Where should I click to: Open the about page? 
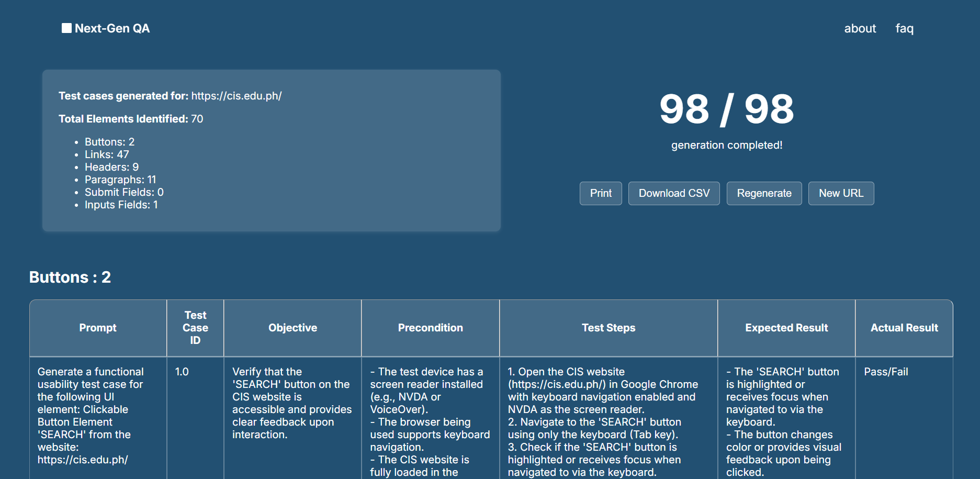(x=860, y=28)
